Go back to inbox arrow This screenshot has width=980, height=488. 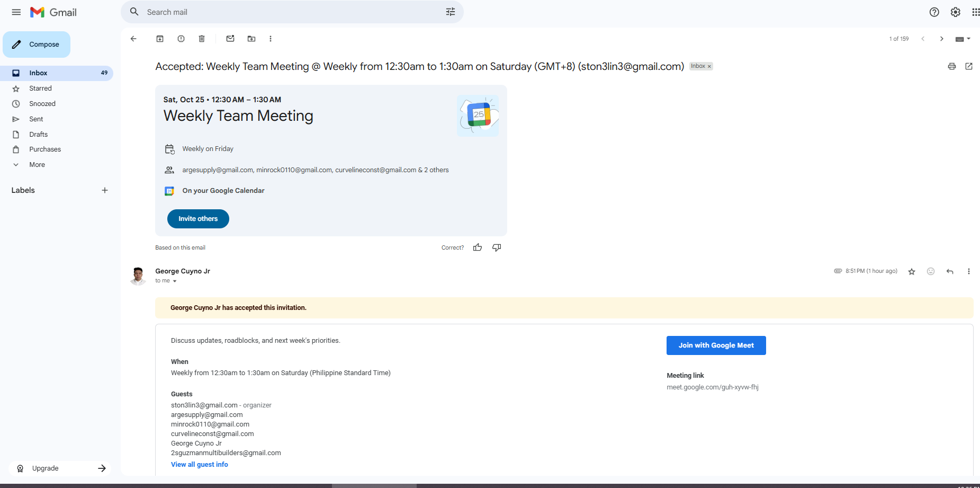(x=133, y=39)
